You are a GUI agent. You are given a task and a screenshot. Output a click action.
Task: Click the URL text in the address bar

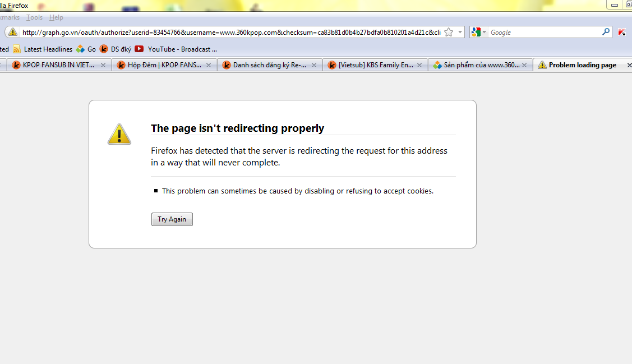pos(232,32)
